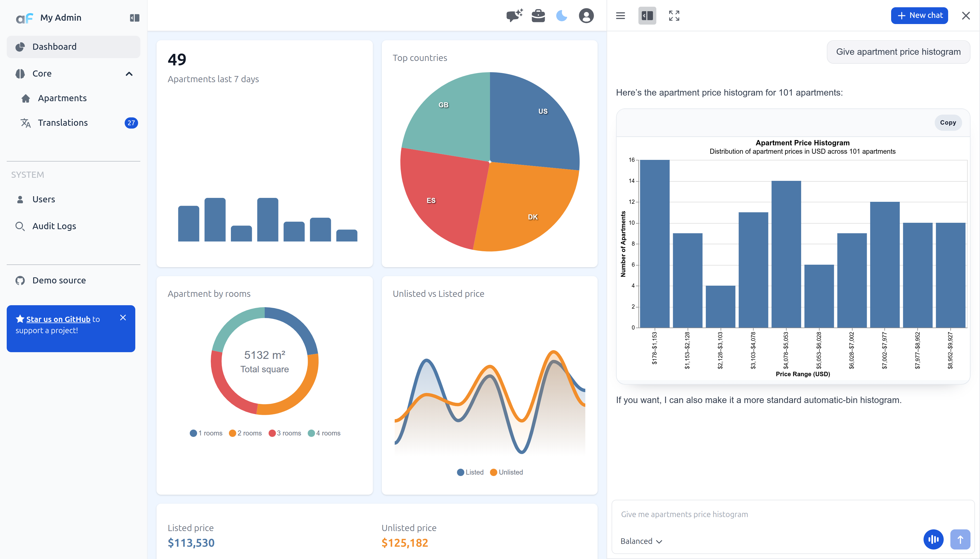Screen dimensions: 980x559
Task: Dismiss the GitHub star banner
Action: coord(123,318)
